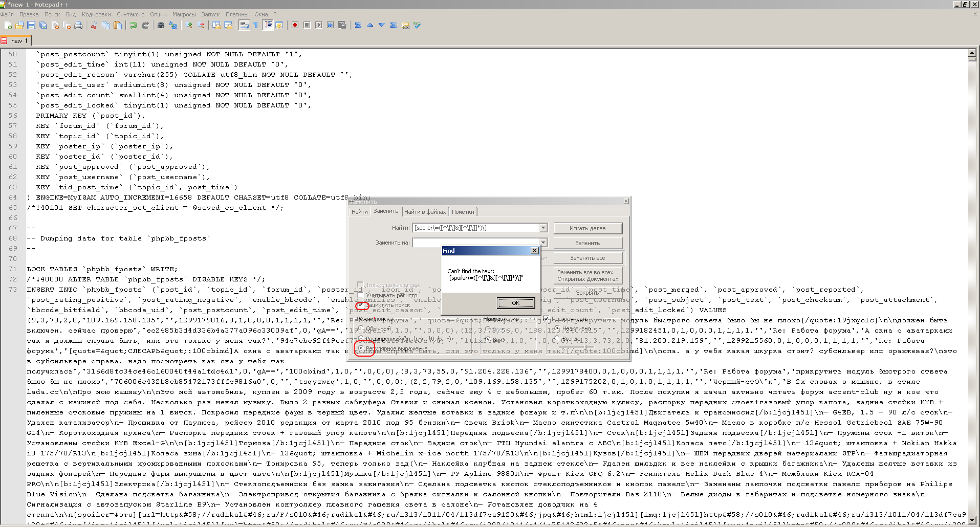
Task: Enable the 'Учитывать регистр' checkbox
Action: pos(361,295)
